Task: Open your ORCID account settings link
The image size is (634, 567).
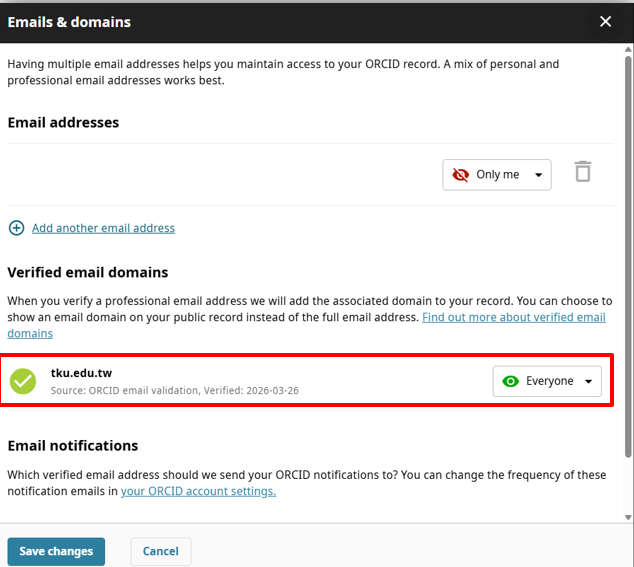Action: click(199, 491)
